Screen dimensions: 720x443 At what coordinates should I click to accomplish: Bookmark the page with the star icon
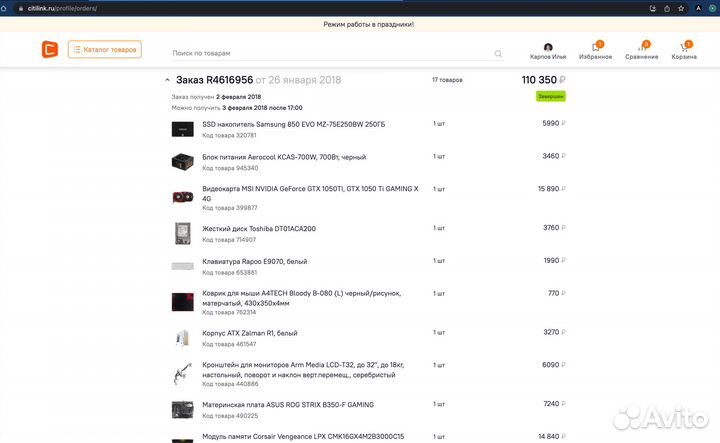681,8
